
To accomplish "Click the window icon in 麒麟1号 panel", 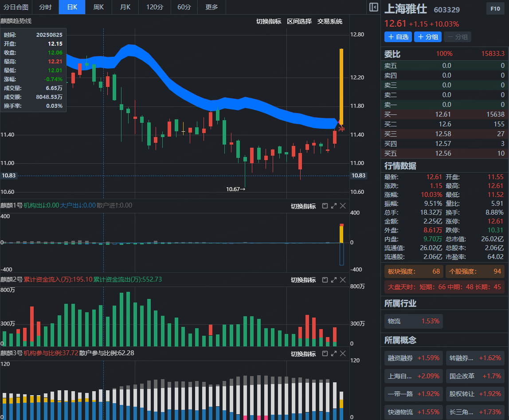I will [x=324, y=206].
